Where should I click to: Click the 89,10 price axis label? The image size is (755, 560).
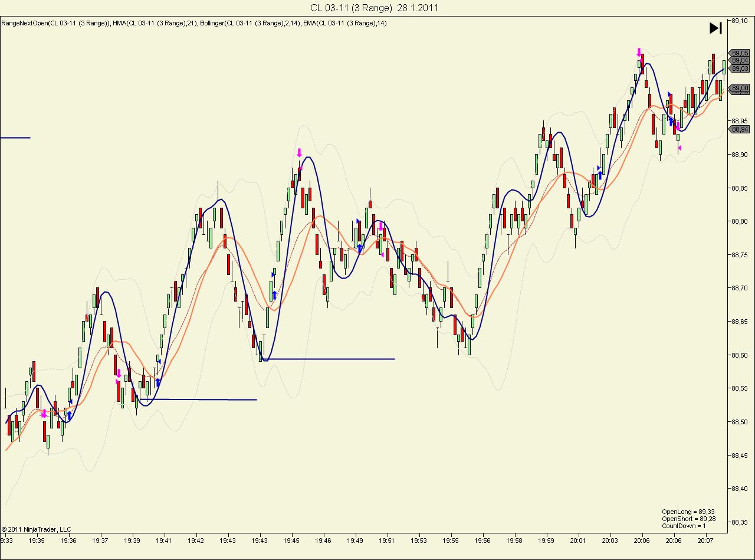740,21
